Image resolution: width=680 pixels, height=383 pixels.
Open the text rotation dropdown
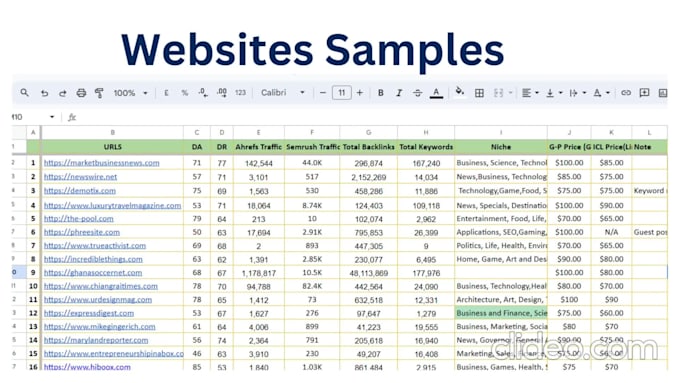point(601,93)
